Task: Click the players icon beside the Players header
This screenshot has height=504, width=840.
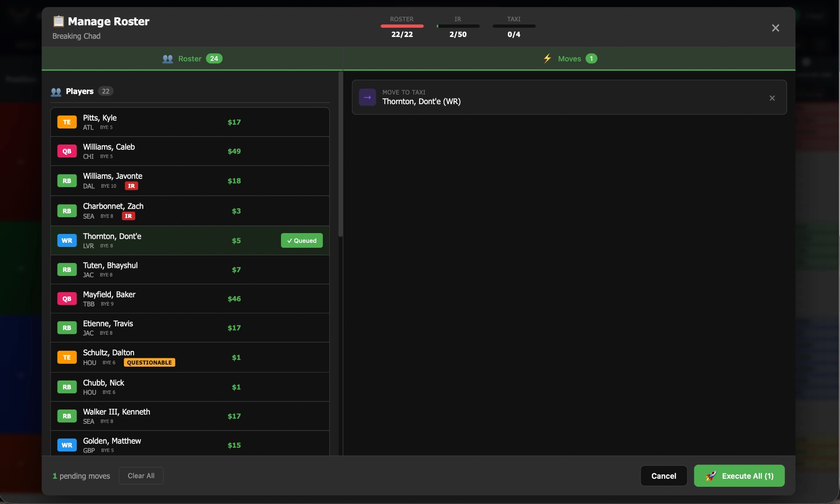Action: coord(56,92)
